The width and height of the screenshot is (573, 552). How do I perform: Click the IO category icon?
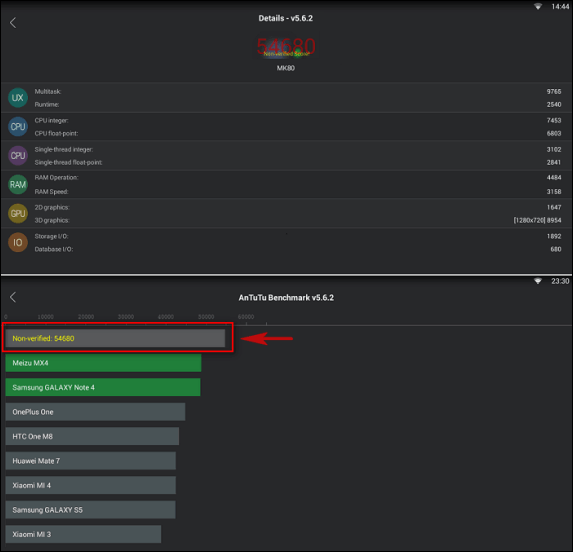[x=18, y=242]
